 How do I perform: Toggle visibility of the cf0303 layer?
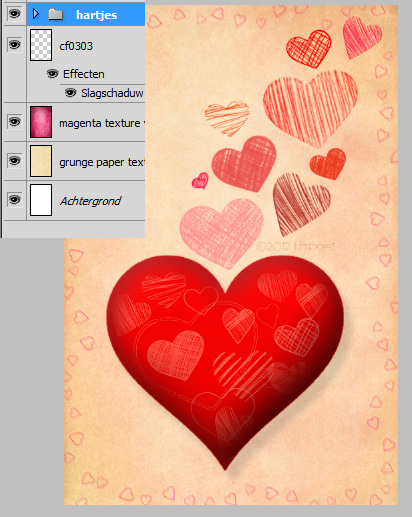pyautogui.click(x=14, y=44)
